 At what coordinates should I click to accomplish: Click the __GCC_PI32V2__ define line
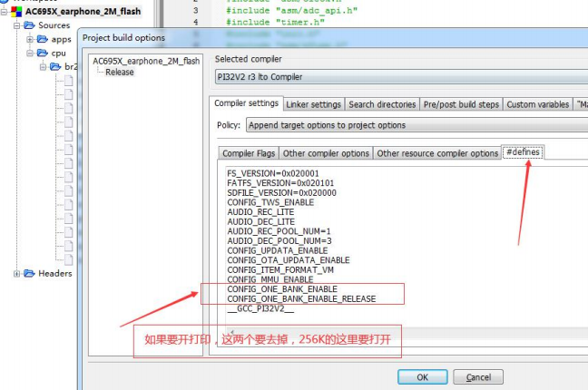[260, 308]
